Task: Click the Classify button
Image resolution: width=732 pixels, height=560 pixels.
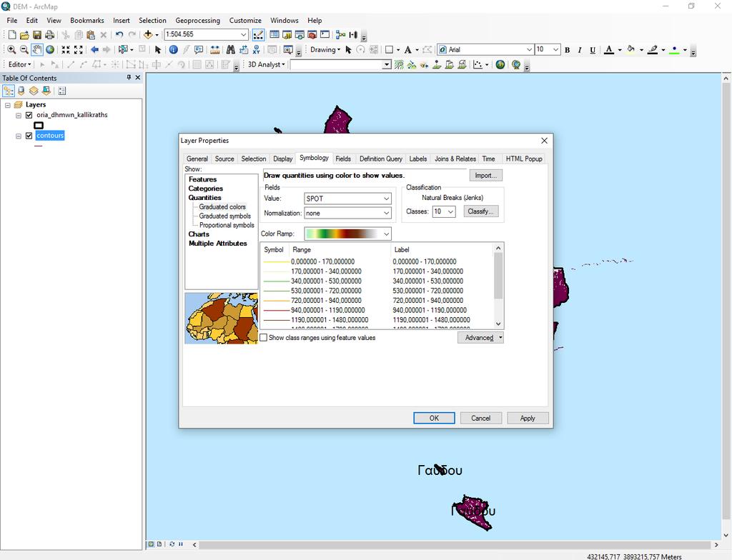Action: tap(481, 211)
